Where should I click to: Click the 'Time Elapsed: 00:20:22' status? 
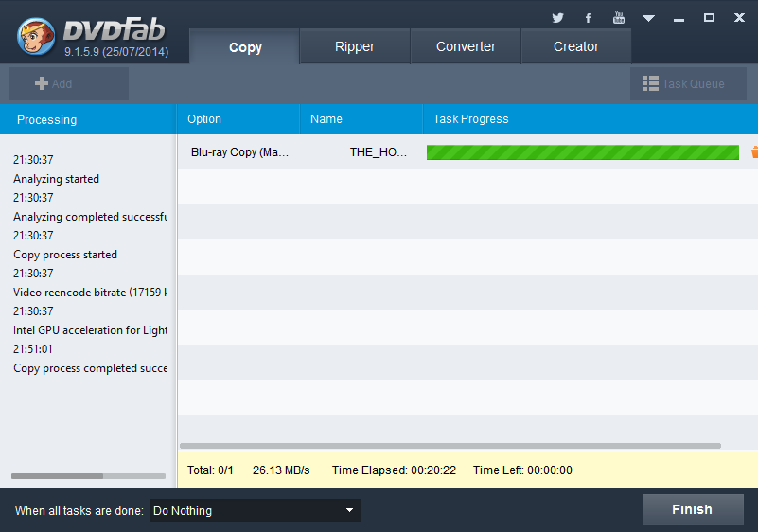[x=394, y=470]
